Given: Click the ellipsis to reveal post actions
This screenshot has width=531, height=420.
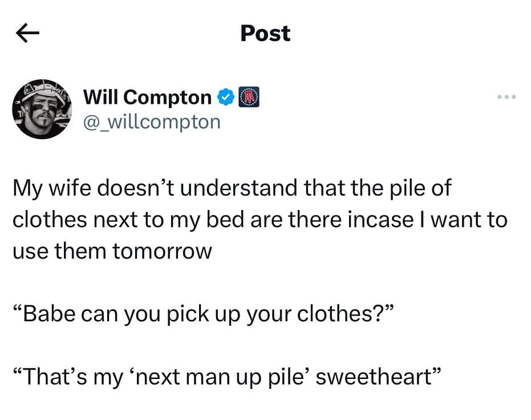Looking at the screenshot, I should (506, 97).
